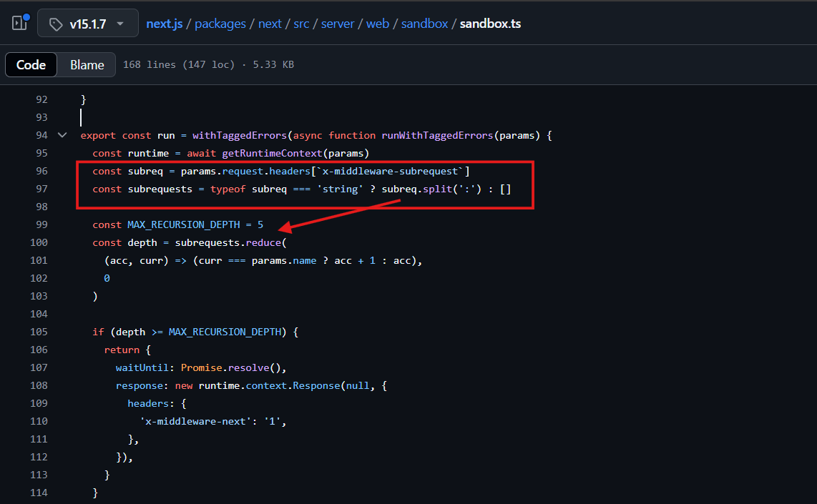Select line number 102
Screen dimensions: 817x504
39,278
